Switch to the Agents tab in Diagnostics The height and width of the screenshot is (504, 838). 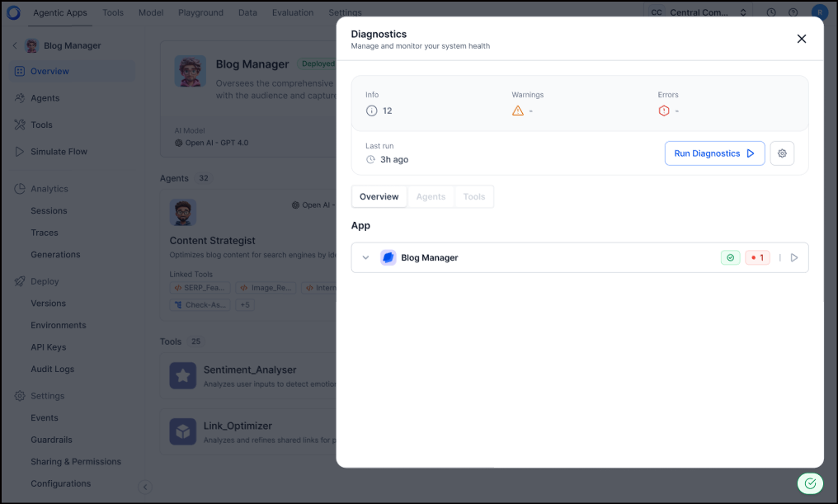click(x=431, y=196)
